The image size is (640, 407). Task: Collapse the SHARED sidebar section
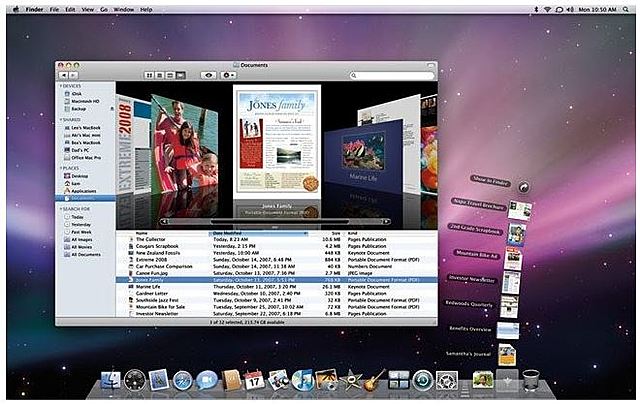click(61, 120)
